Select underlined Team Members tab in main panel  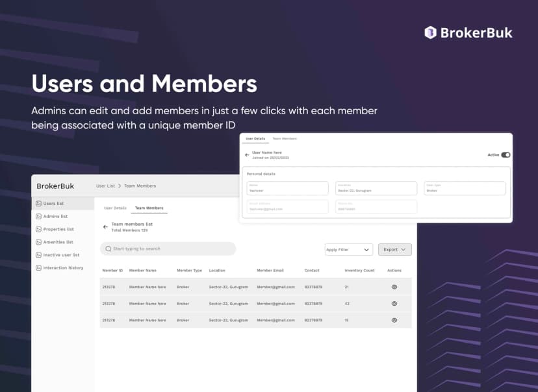click(x=149, y=208)
